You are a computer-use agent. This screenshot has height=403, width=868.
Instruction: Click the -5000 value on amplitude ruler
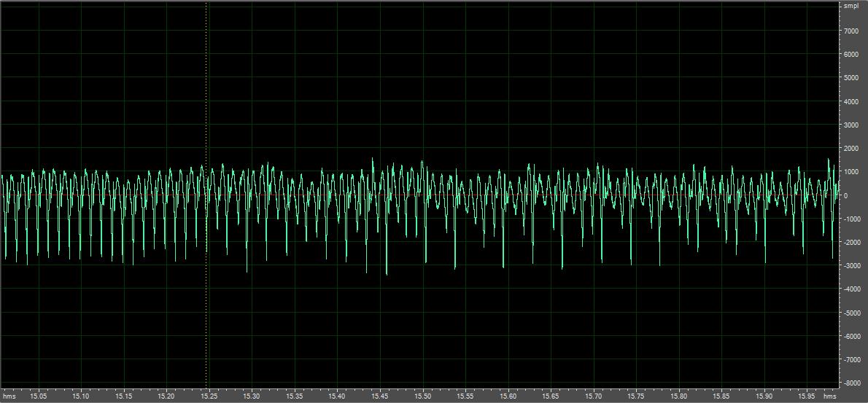(x=852, y=313)
